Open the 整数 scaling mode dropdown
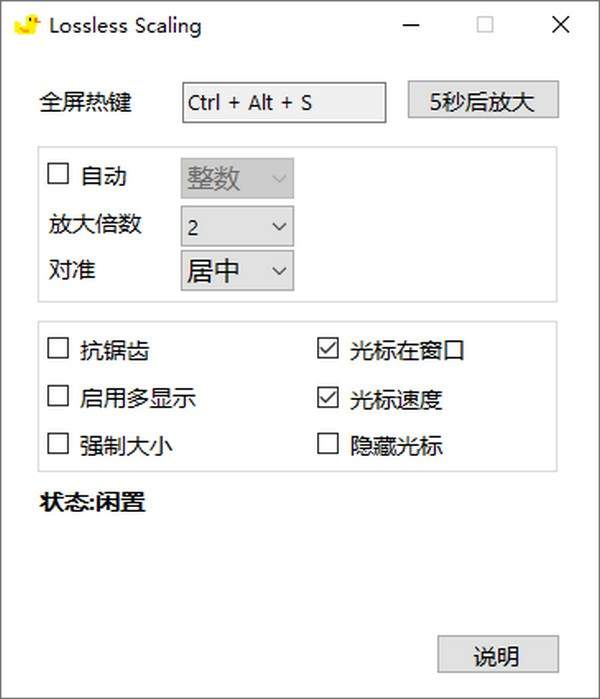This screenshot has width=600, height=699. point(237,178)
